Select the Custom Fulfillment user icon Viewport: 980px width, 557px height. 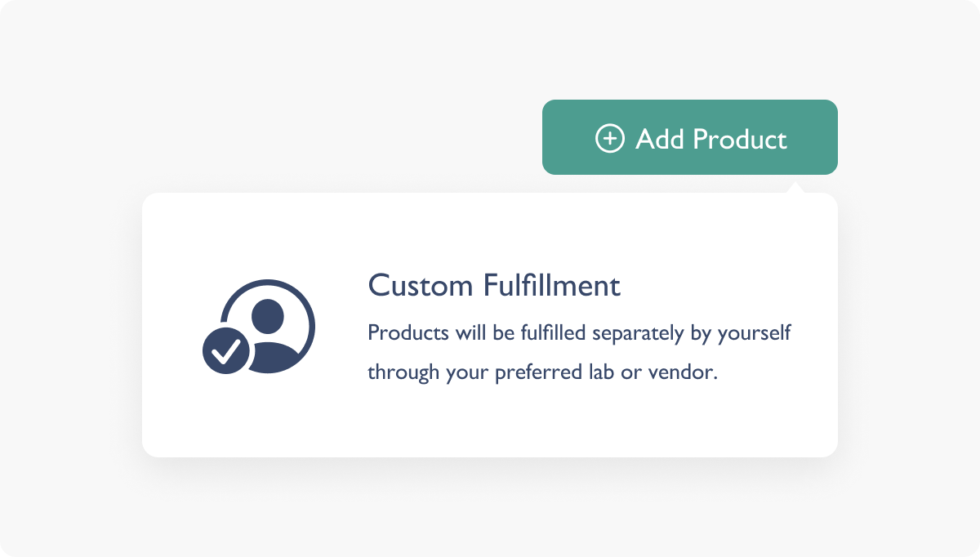(x=259, y=328)
